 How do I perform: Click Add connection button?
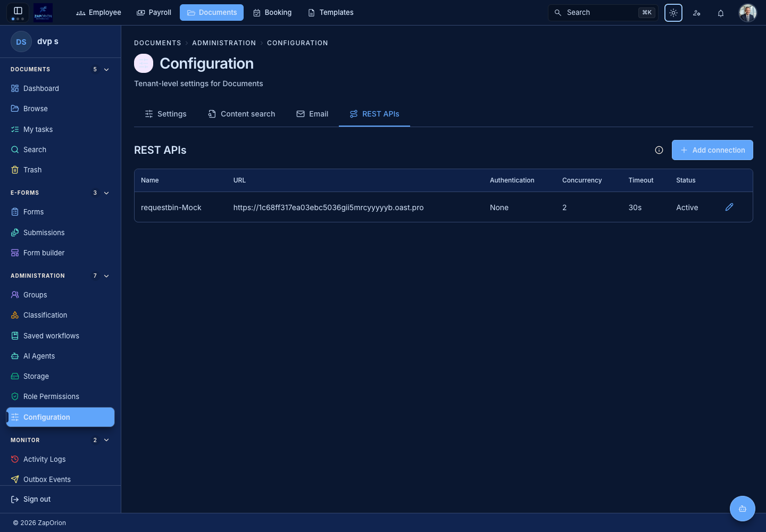[x=712, y=150]
